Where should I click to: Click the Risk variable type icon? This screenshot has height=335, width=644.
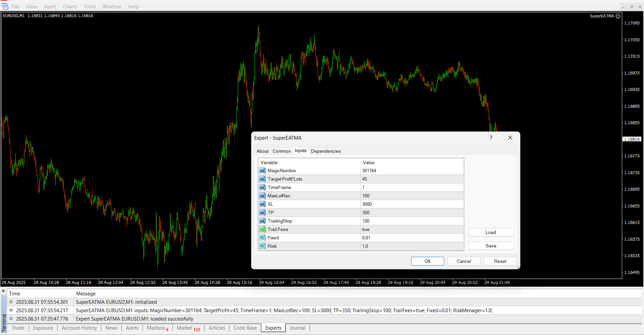point(262,246)
